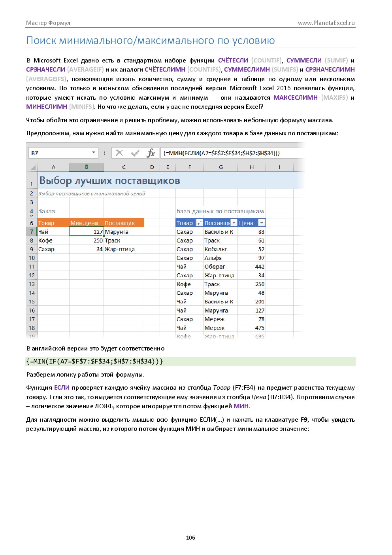Click the orange 'Мин.цена' header cell
392x555 pixels.
(x=87, y=223)
